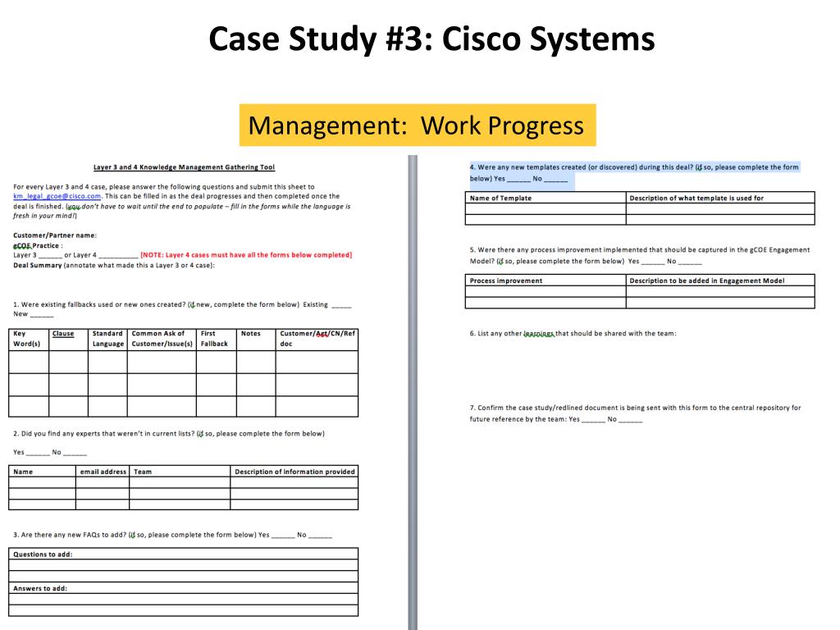Screen dimensions: 840x630
Task: Click question 5 about process improvement
Action: pyautogui.click(x=640, y=255)
